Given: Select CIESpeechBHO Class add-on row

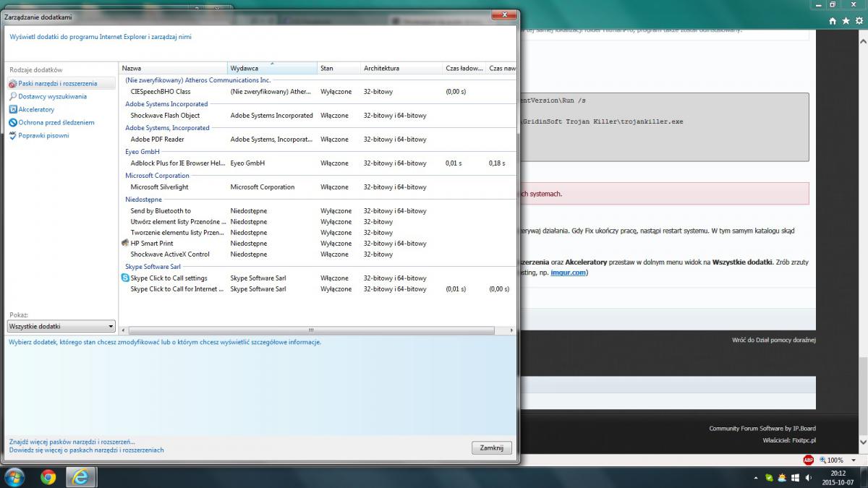Looking at the screenshot, I should click(318, 92).
